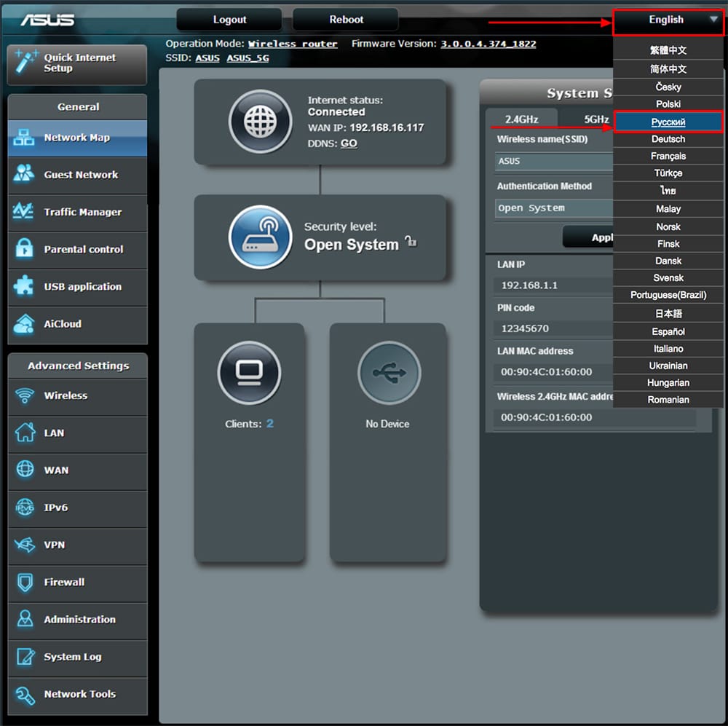Click the Network Tools wrench icon
728x726 pixels.
pos(25,695)
